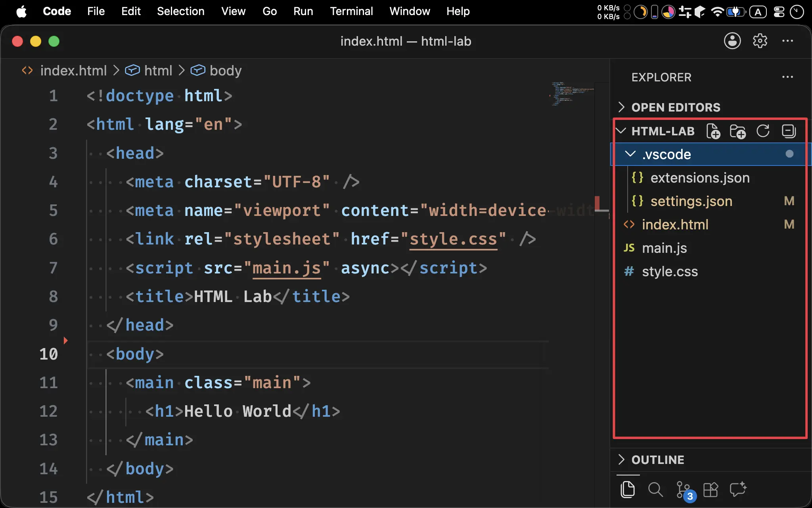Refresh the Explorer file tree
The height and width of the screenshot is (508, 812).
pos(763,131)
